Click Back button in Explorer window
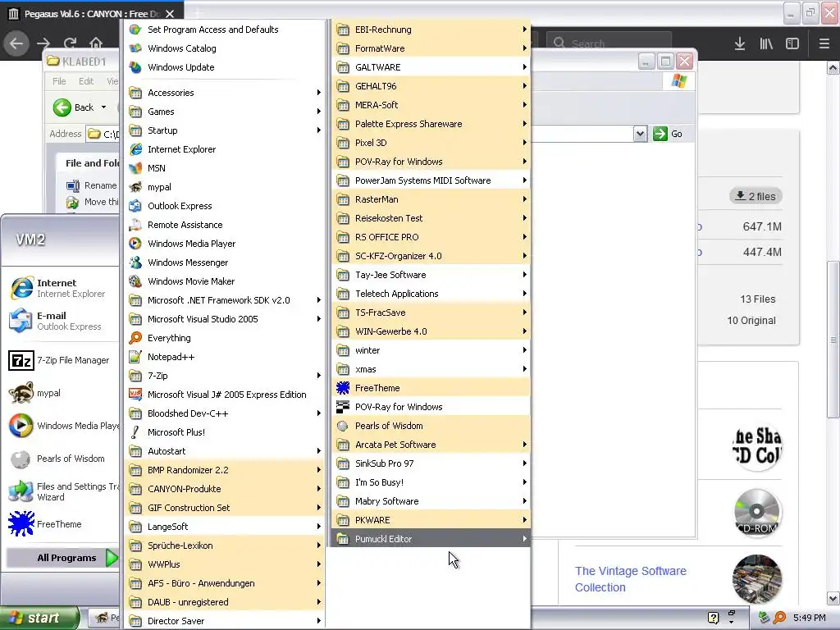This screenshot has width=840, height=630. 75,107
